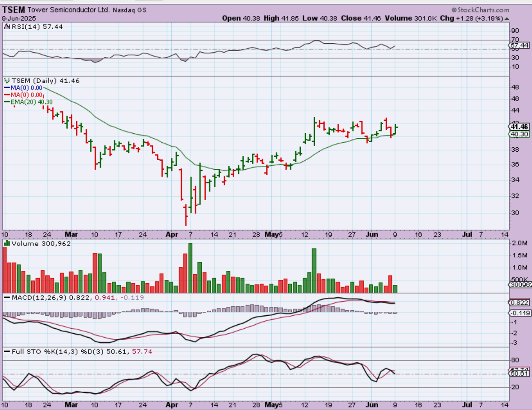
Task: Click the 40.30 EMA price tag
Action: 520,134
